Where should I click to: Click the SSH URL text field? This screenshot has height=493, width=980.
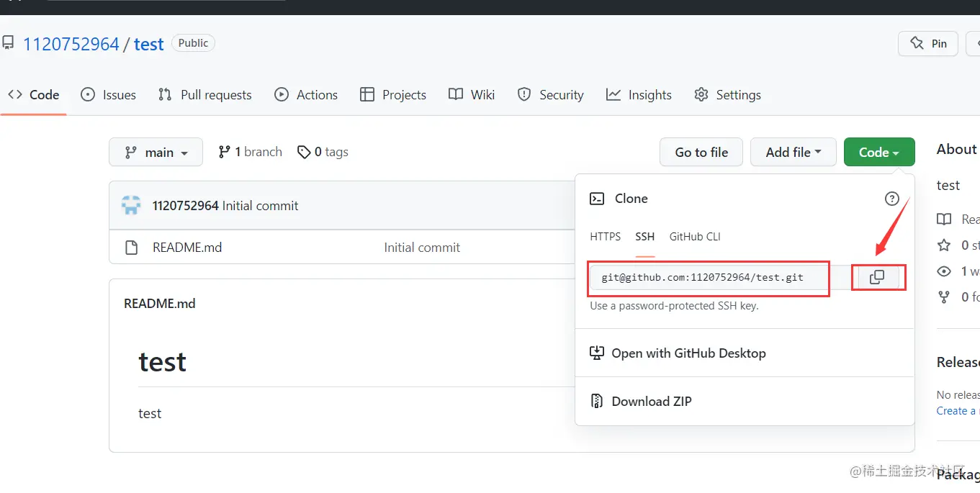click(x=721, y=277)
